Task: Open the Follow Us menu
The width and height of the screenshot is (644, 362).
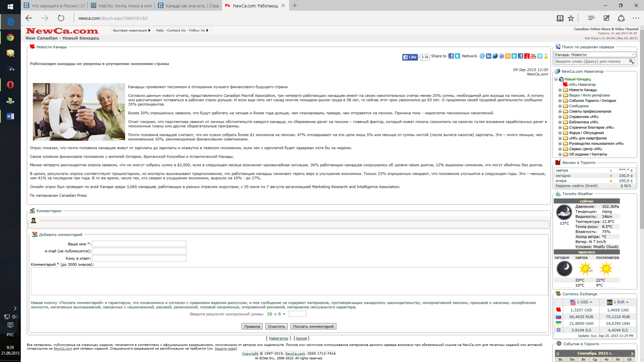Action: coord(198,31)
